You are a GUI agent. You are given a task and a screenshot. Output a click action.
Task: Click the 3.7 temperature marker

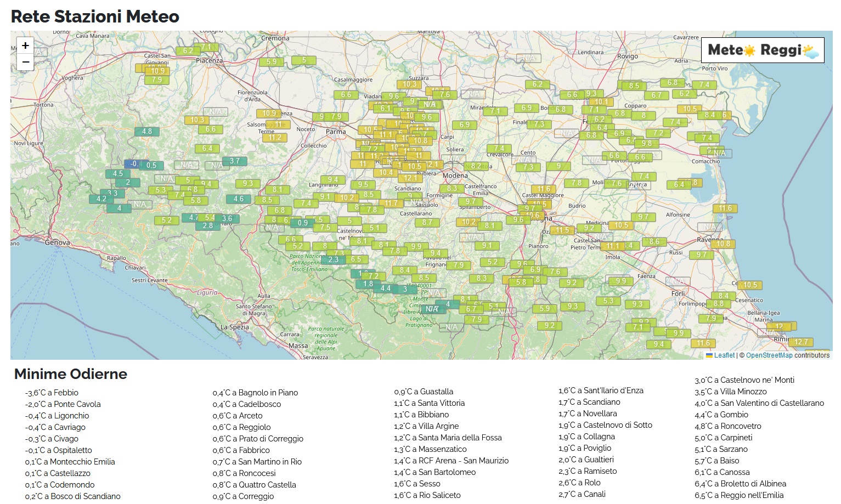pyautogui.click(x=235, y=161)
